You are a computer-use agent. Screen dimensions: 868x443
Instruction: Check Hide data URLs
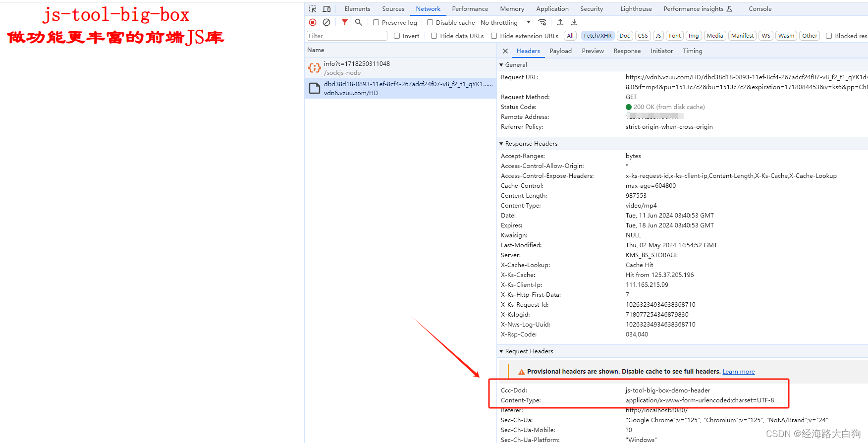(434, 36)
